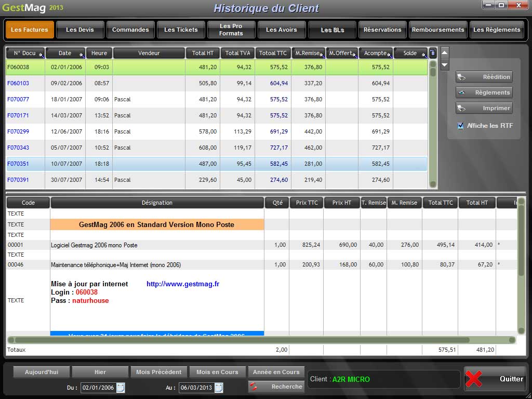This screenshot has height=399, width=532.
Task: Click the column chooser icon beside Solde
Action: (x=432, y=53)
